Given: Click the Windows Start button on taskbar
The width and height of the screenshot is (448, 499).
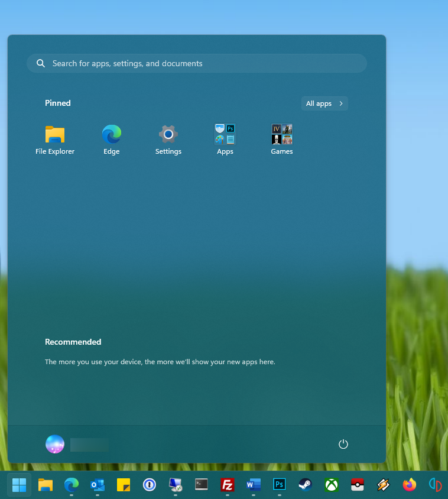Looking at the screenshot, I should (19, 485).
